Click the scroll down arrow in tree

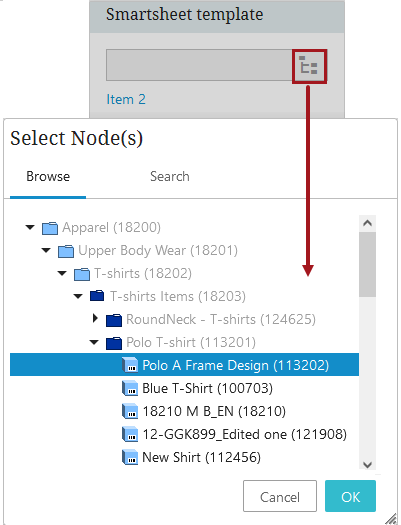368,465
